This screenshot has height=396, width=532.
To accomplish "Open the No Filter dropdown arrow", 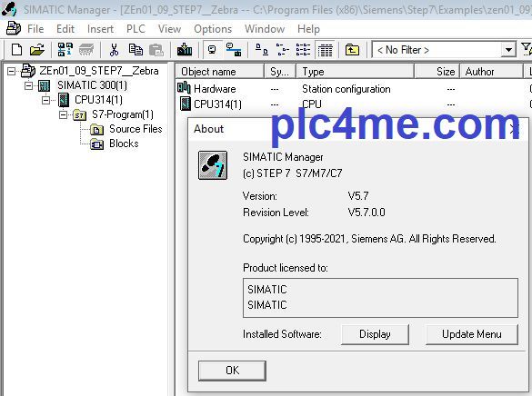I will [508, 50].
